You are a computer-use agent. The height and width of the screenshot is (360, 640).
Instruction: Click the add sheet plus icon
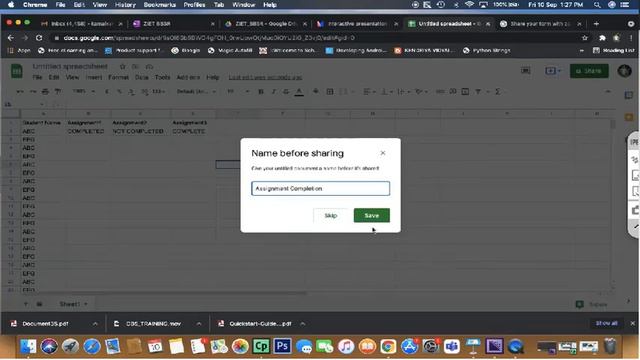pyautogui.click(x=26, y=304)
